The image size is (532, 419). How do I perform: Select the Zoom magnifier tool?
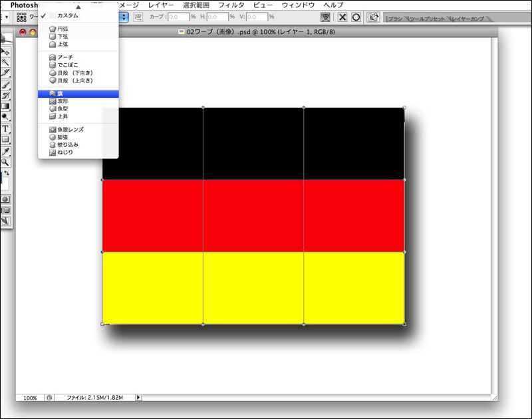5,162
